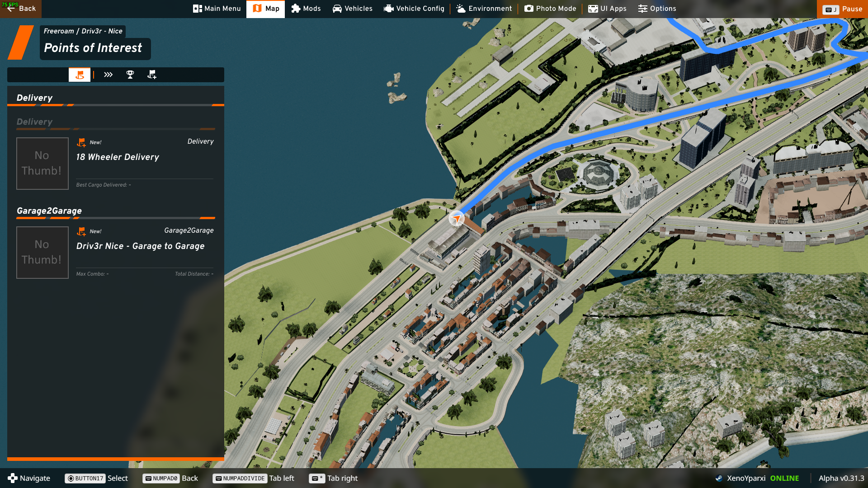868x488 pixels.
Task: Open Photo Mode
Action: pyautogui.click(x=550, y=9)
